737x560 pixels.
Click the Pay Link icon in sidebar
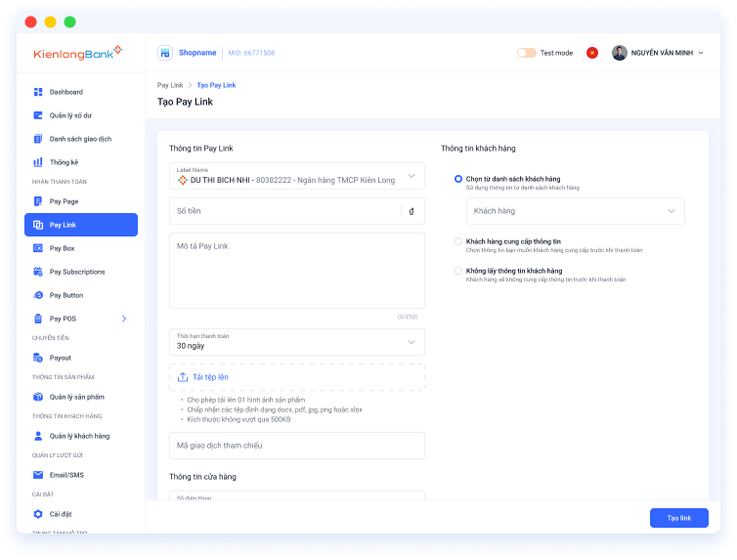(38, 225)
